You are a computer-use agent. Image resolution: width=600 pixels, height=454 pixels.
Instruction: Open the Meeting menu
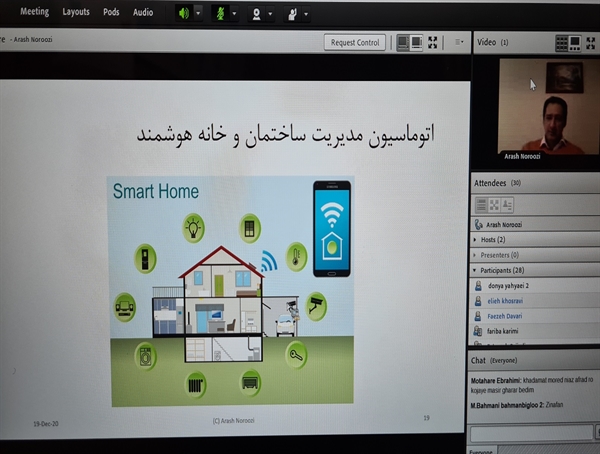34,12
